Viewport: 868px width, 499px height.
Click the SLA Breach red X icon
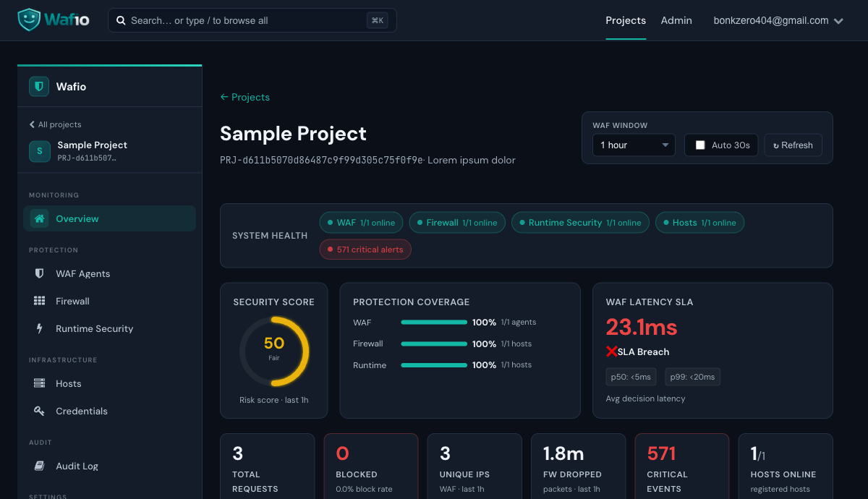pyautogui.click(x=611, y=351)
